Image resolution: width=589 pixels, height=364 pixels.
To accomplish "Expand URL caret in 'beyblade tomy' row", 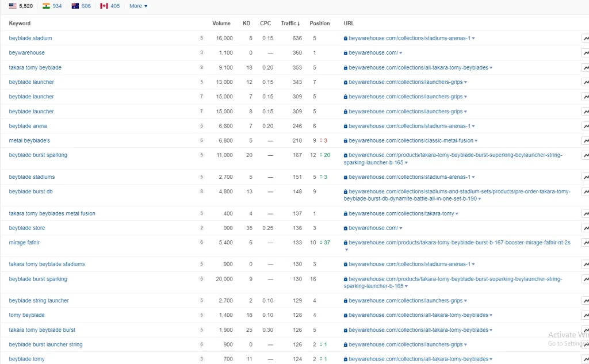I will [491, 359].
